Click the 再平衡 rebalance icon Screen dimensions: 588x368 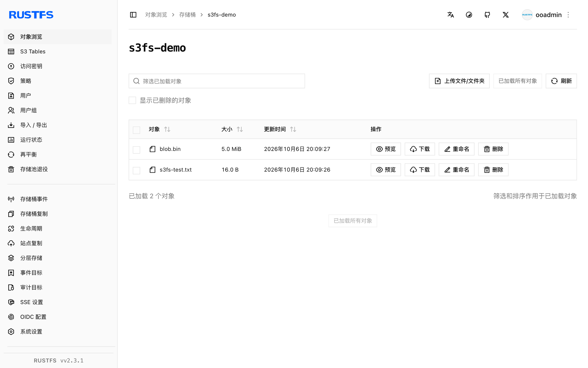pyautogui.click(x=11, y=155)
